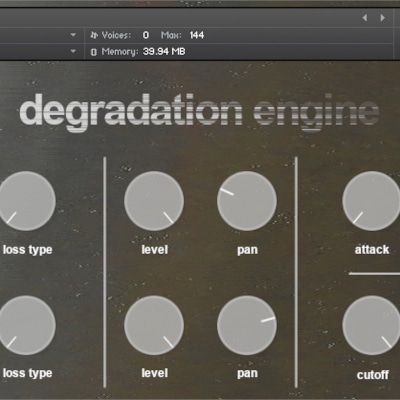Viewport: 400px width, 400px height.
Task: Open the upper dropdown arrow beside Voices
Action: pos(73,35)
